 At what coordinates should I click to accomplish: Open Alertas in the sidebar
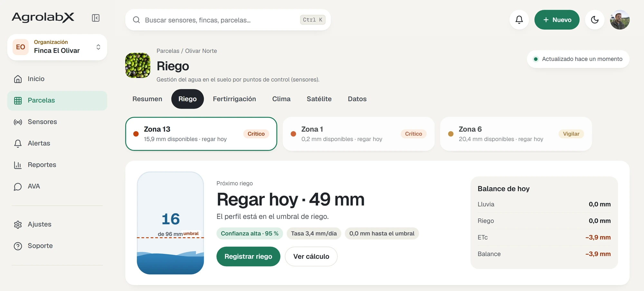(x=57, y=143)
